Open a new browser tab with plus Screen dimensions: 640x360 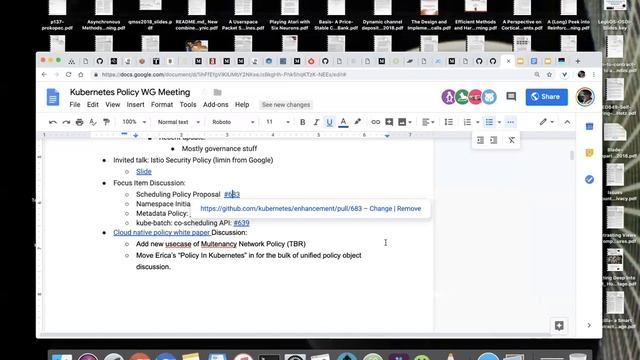[x=578, y=61]
